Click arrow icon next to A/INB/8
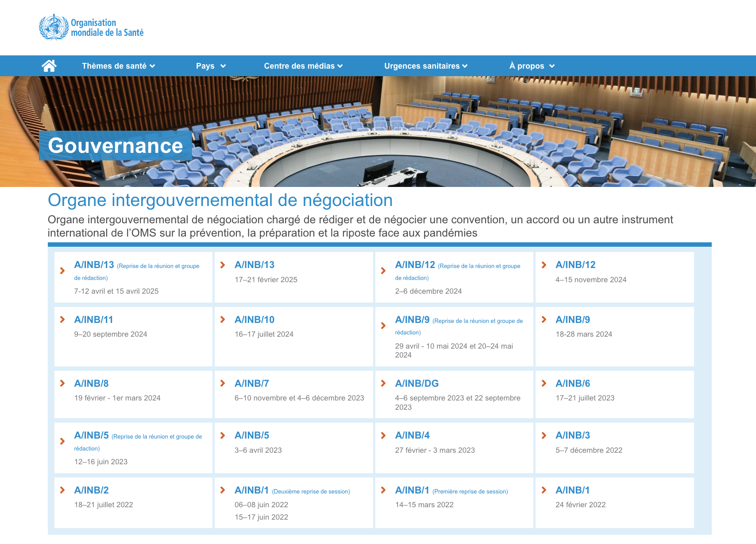Viewport: 756px width, 544px height. [x=62, y=383]
